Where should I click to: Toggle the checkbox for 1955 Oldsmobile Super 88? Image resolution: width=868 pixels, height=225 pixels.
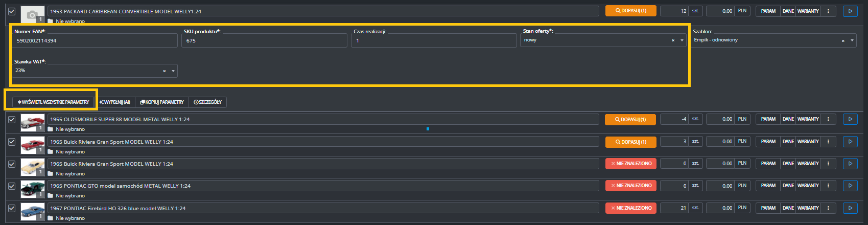tap(12, 120)
